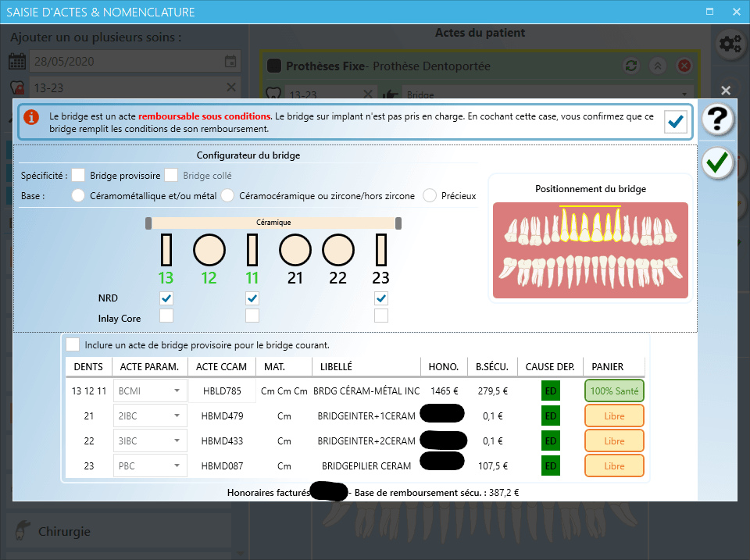Clear the 13-23 teeth field
This screenshot has width=750, height=560.
pos(230,87)
